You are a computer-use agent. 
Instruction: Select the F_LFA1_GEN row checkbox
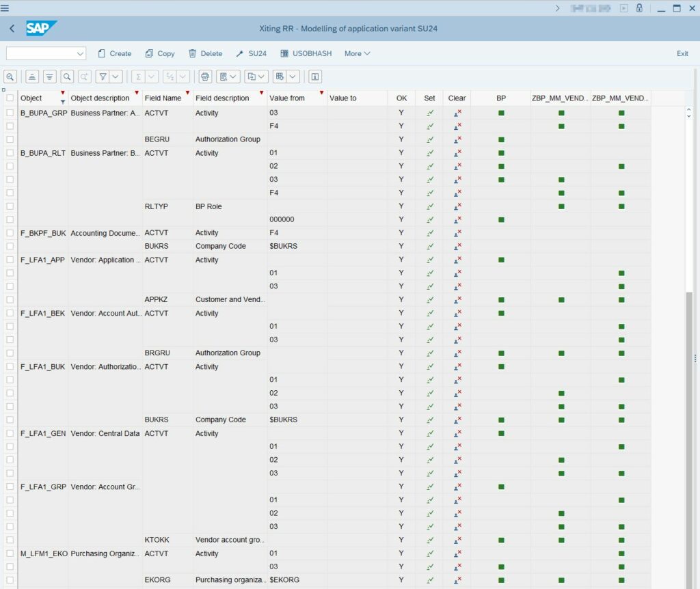pyautogui.click(x=10, y=433)
